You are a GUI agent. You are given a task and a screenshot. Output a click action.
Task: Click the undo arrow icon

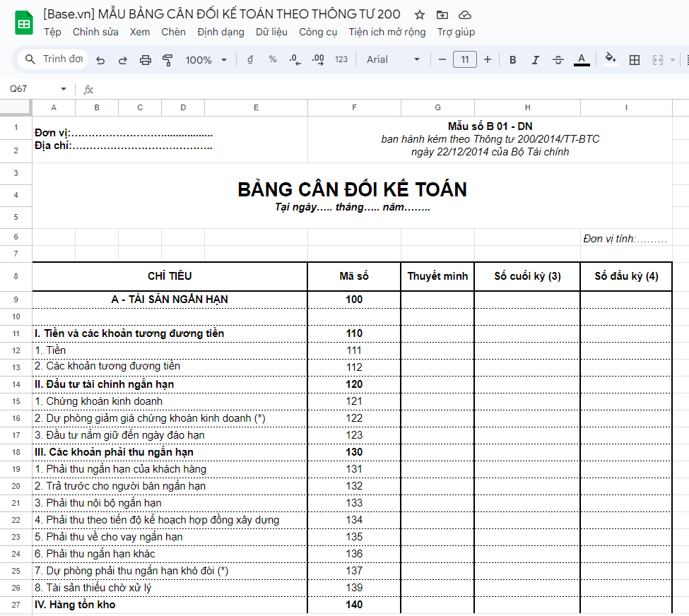pos(100,60)
